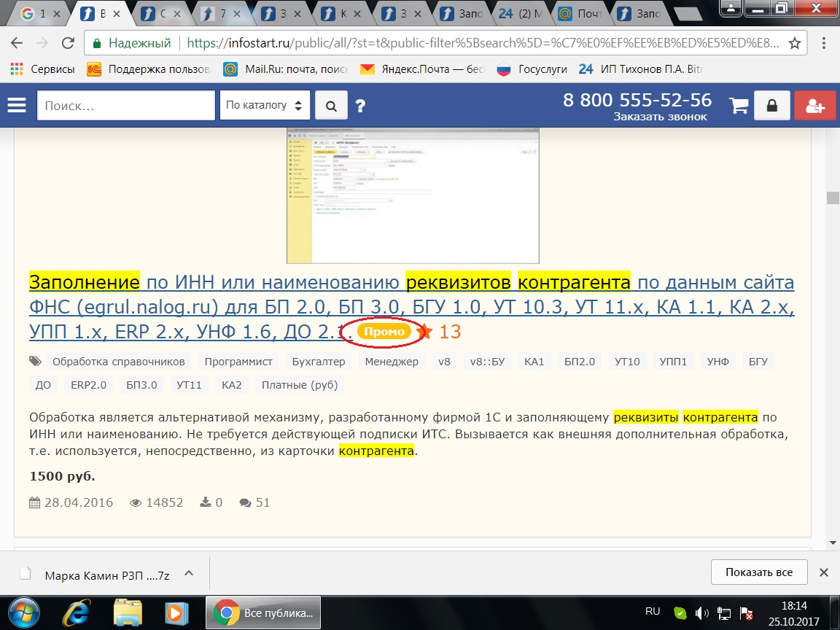
Task: Bookmark this page with the star icon
Action: 795,44
